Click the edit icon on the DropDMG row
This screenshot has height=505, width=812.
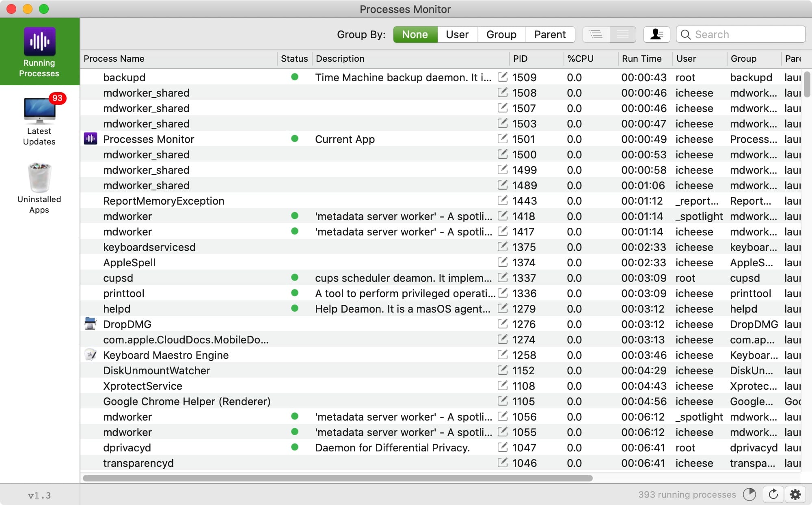point(503,324)
